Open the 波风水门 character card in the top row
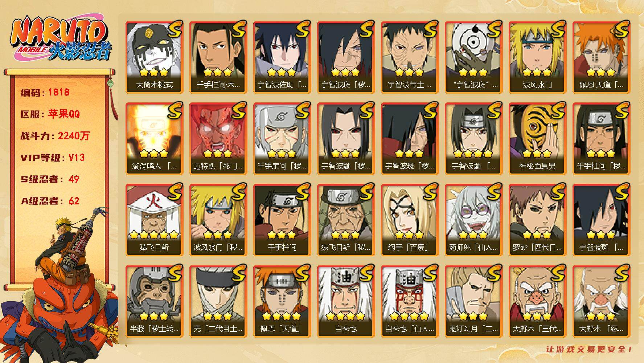 point(537,57)
